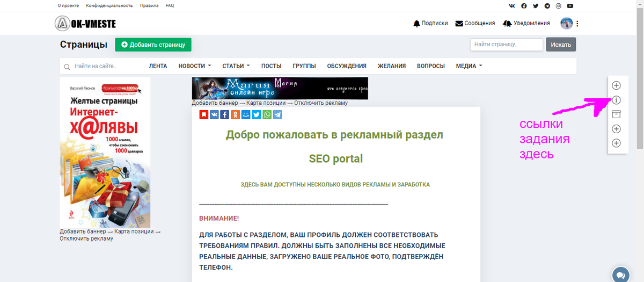Share via Moi Mir smiley icon
644x282 pixels.
[246, 114]
